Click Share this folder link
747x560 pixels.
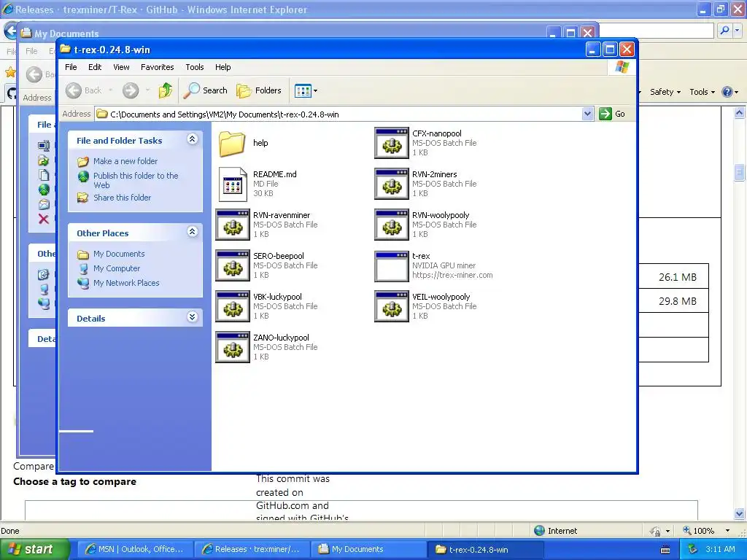[122, 198]
